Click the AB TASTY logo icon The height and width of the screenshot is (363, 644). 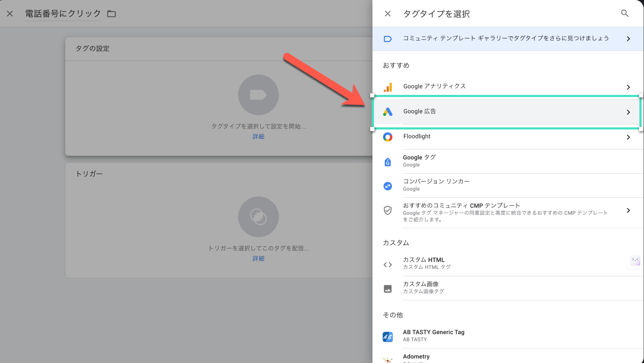[388, 337]
